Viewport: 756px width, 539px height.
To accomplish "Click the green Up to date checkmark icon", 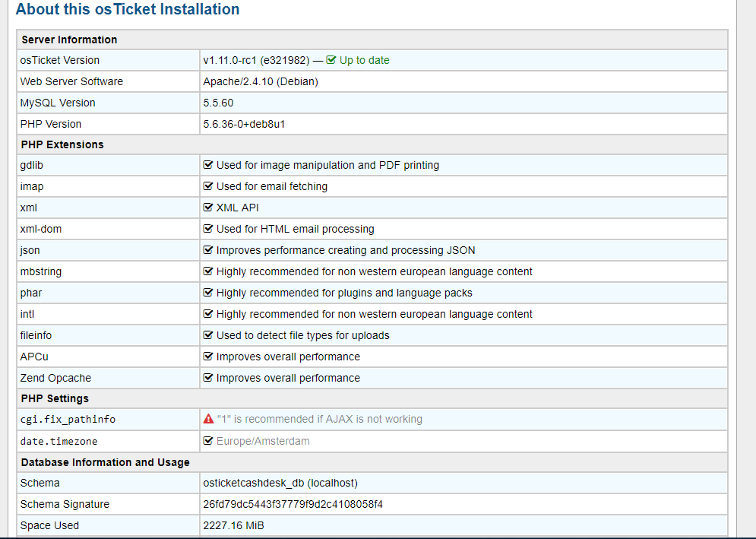I will (x=331, y=60).
